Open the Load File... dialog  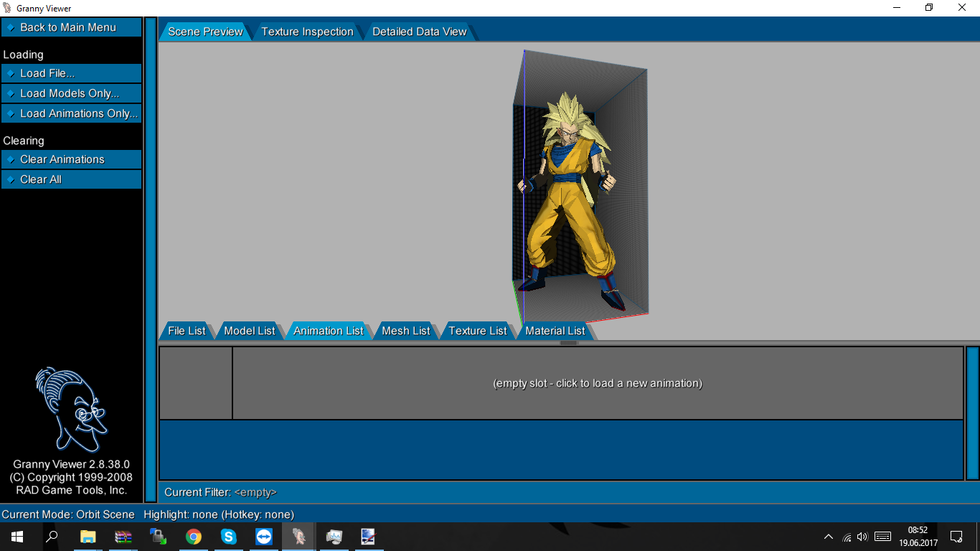72,73
